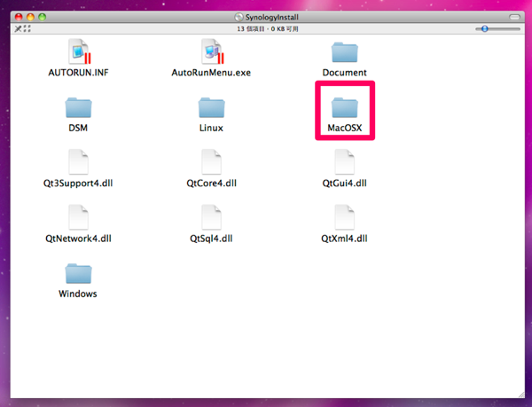Viewport: 532px width, 407px height.
Task: Click the QtCore4.dll name label
Action: click(x=211, y=184)
